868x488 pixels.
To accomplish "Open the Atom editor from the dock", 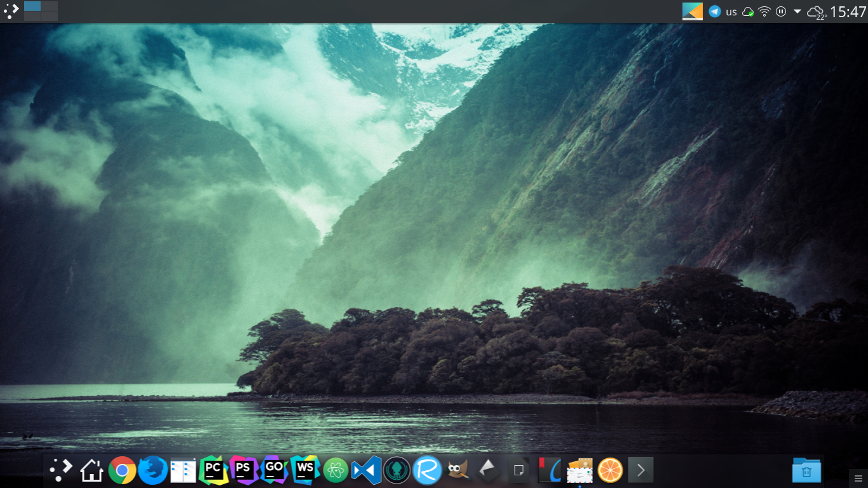I will (x=336, y=471).
